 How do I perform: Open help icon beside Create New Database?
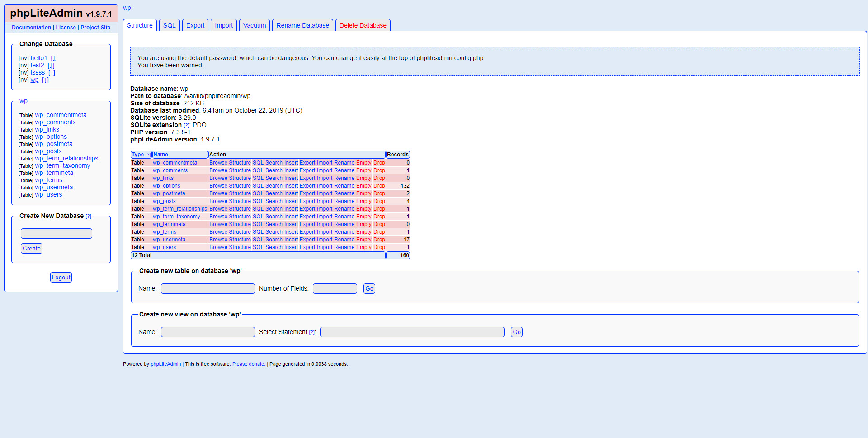point(89,217)
